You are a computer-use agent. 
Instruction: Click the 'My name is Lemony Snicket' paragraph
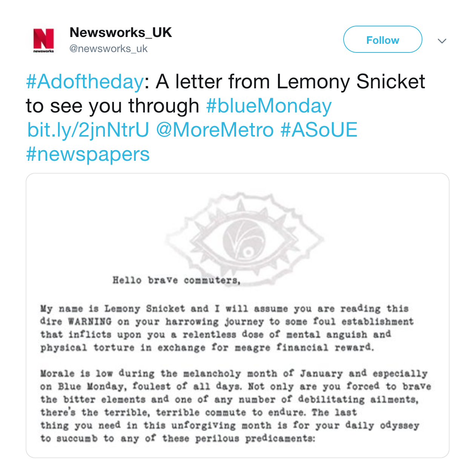(227, 328)
